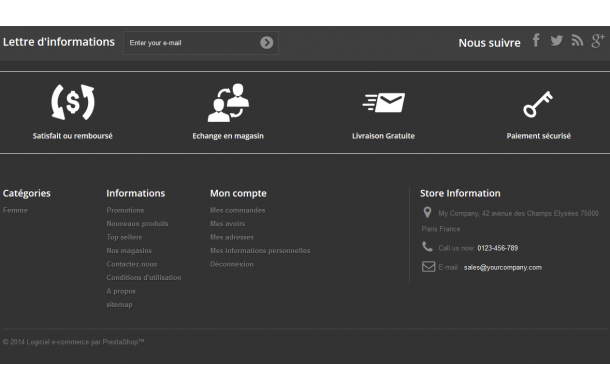Open Conditions d'utilisation
The height and width of the screenshot is (390, 610).
pos(144,278)
